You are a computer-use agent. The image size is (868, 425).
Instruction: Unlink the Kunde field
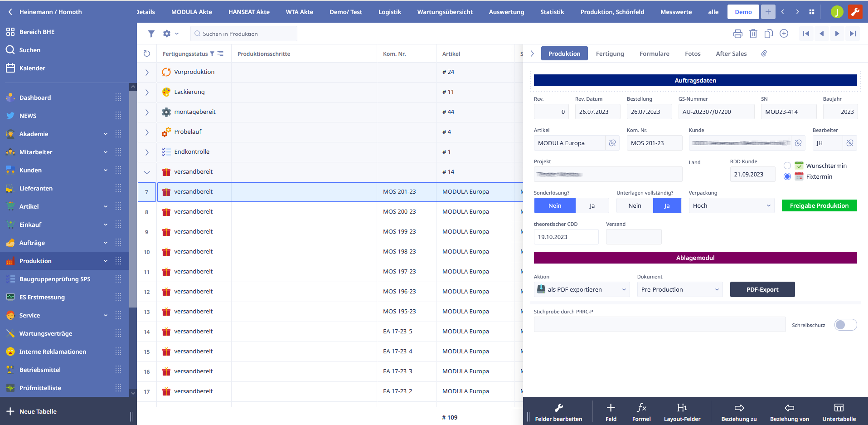click(798, 143)
